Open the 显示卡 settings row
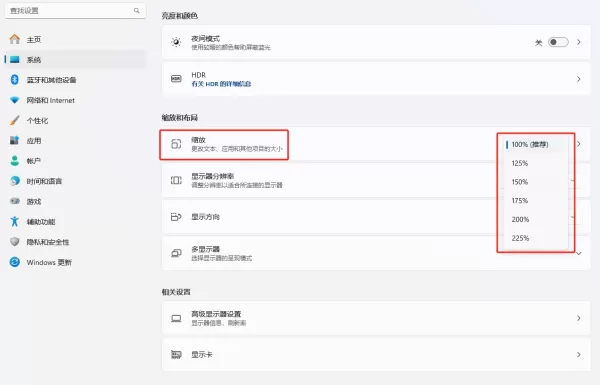Image resolution: width=600 pixels, height=385 pixels. (376, 354)
